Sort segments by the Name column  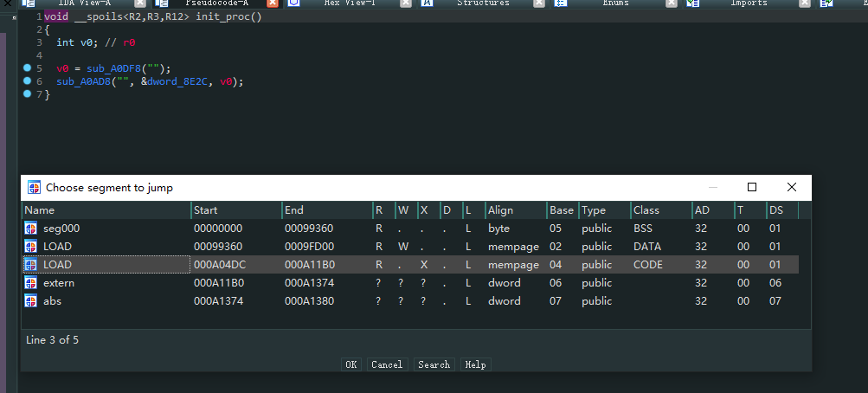pyautogui.click(x=106, y=210)
